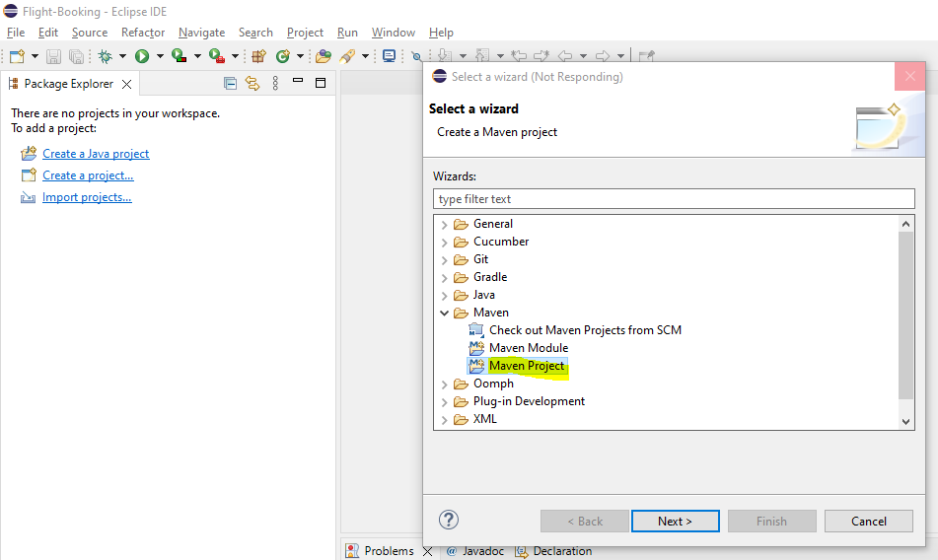
Task: Open the Coverage dropdown arrow
Action: point(197,56)
